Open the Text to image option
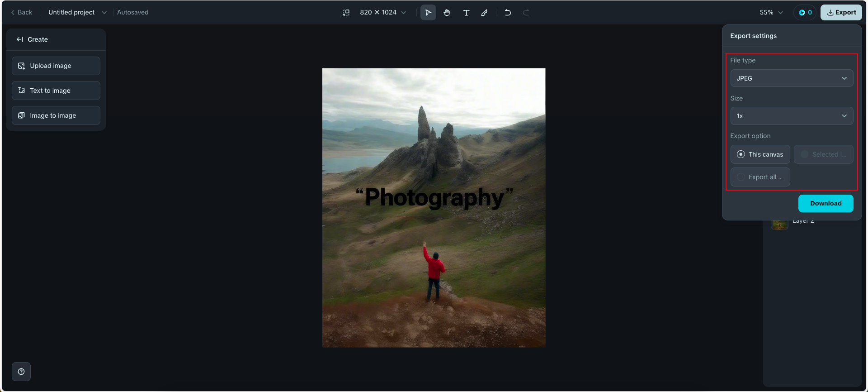This screenshot has height=392, width=868. point(56,91)
